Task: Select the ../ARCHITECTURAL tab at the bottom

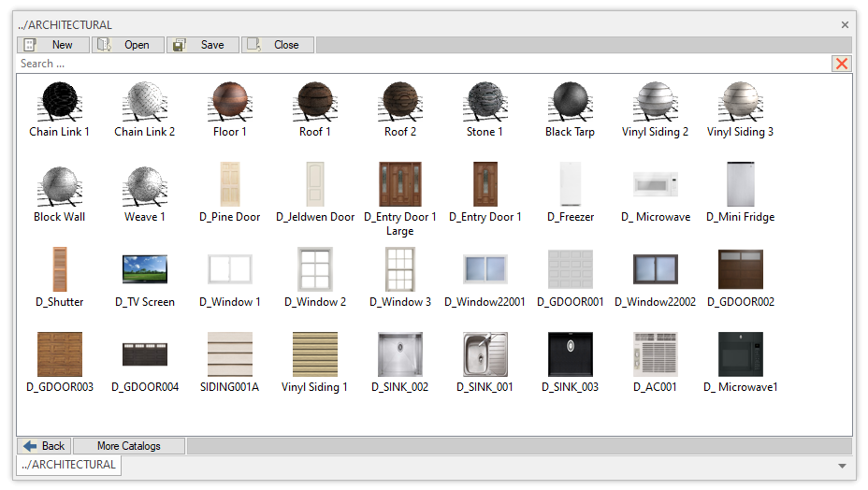Action: [x=69, y=465]
